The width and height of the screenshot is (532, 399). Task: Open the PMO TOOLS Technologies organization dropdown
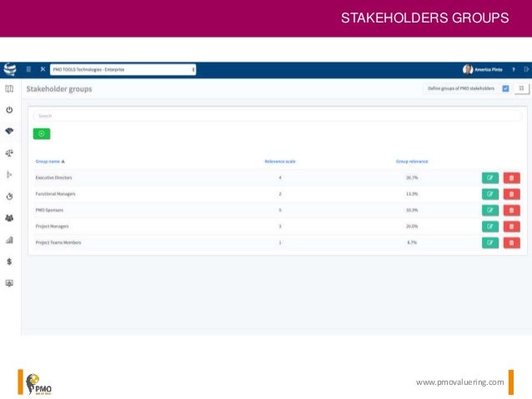123,69
